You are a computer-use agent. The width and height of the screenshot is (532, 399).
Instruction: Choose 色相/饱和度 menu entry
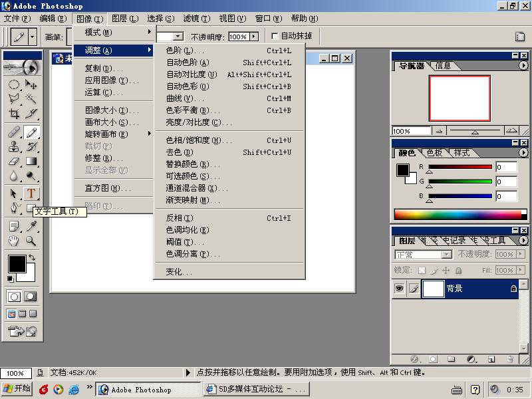229,140
